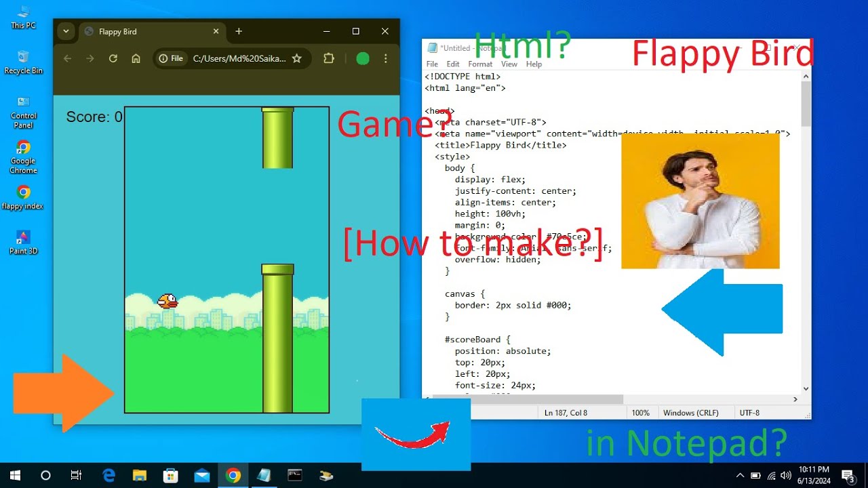This screenshot has height=488, width=868.
Task: Open Microsoft Store from taskbar
Action: click(x=171, y=475)
